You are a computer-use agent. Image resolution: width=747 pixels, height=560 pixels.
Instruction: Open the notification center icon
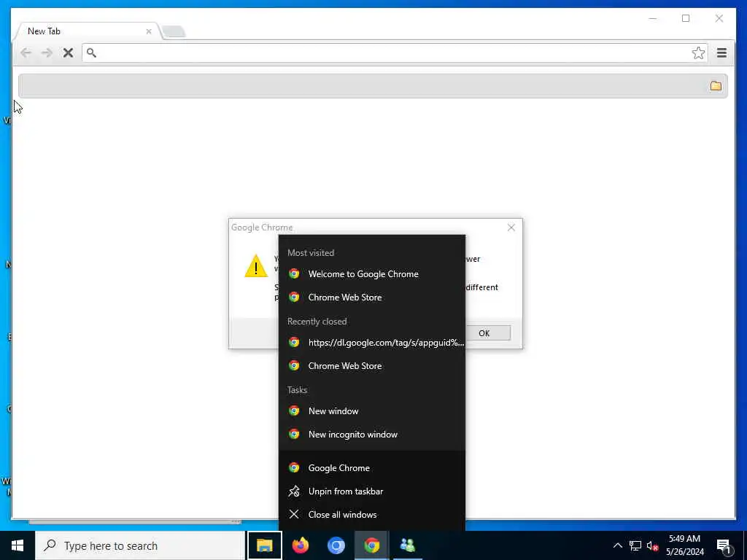pos(724,545)
